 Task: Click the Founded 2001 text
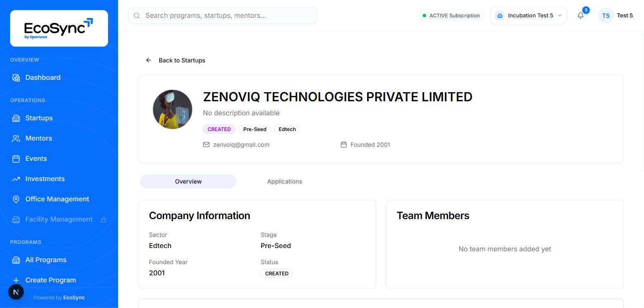point(370,145)
